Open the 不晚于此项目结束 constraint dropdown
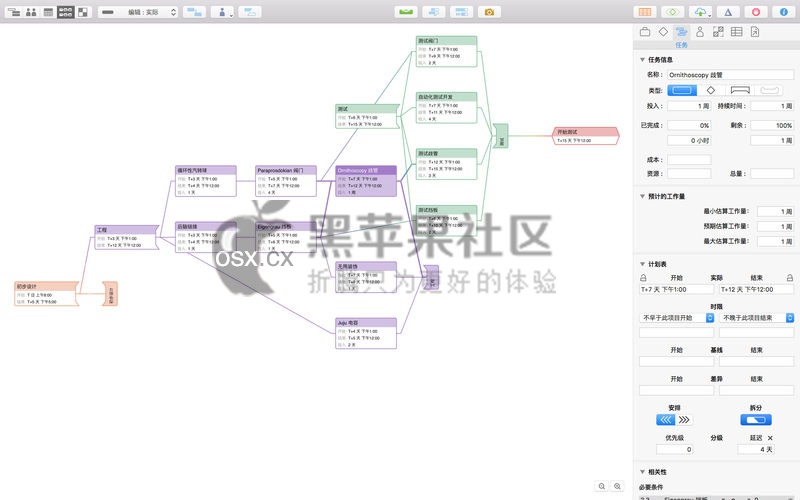Viewport: 800px width, 500px height. click(x=757, y=317)
